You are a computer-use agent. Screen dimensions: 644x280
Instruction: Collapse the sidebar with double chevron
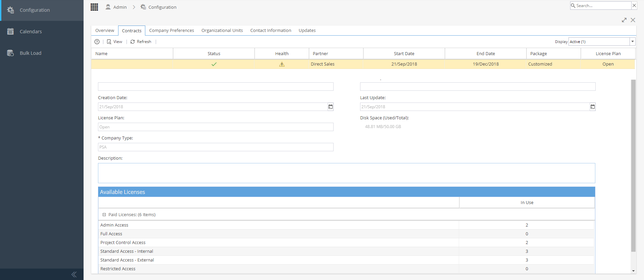74,275
